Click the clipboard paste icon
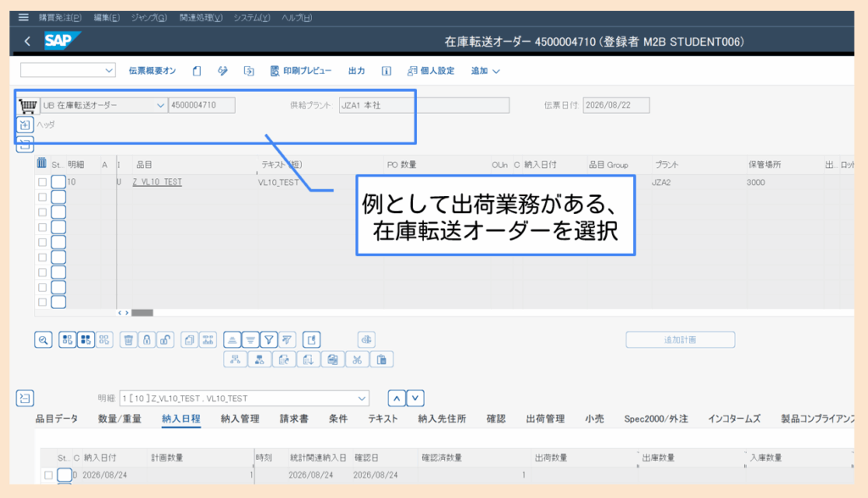 [x=381, y=360]
